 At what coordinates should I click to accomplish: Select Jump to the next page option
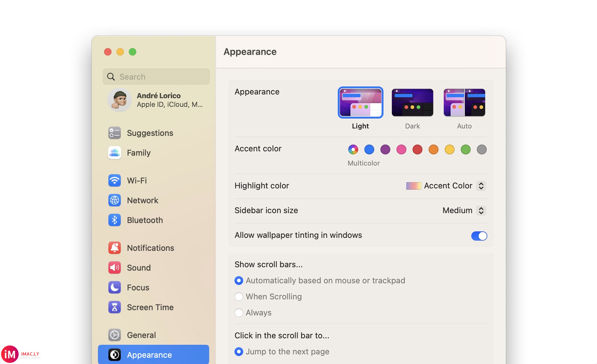coord(239,351)
